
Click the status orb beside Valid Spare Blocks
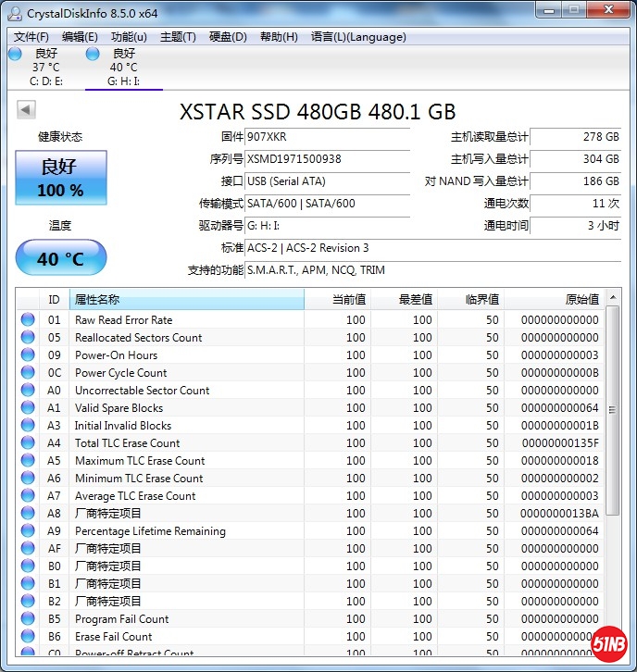(x=28, y=408)
